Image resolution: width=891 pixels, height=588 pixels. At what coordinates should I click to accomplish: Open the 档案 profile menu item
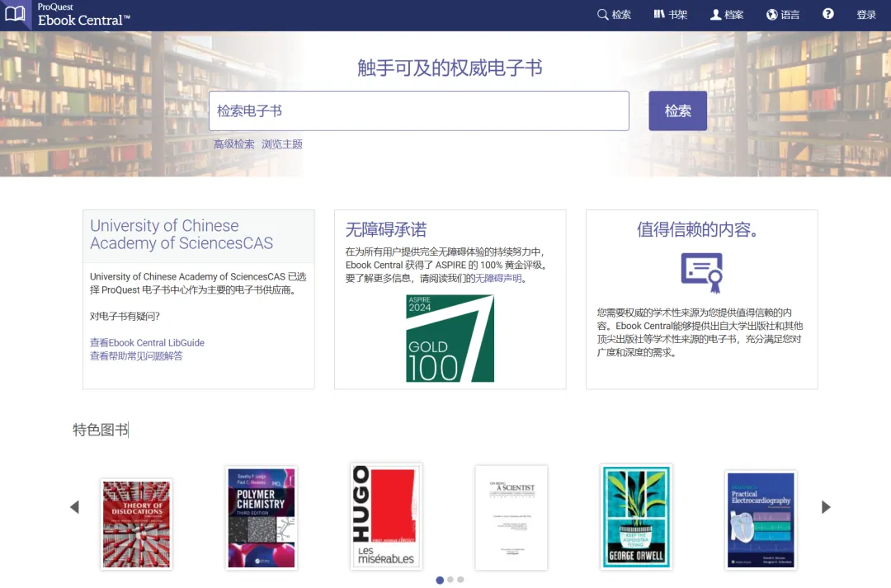tap(727, 15)
